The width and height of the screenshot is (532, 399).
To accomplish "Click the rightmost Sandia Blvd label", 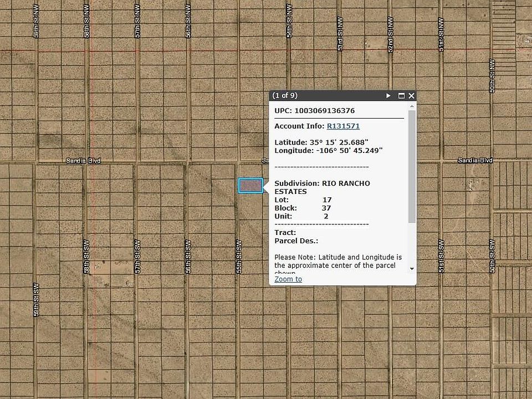I will (x=475, y=161).
